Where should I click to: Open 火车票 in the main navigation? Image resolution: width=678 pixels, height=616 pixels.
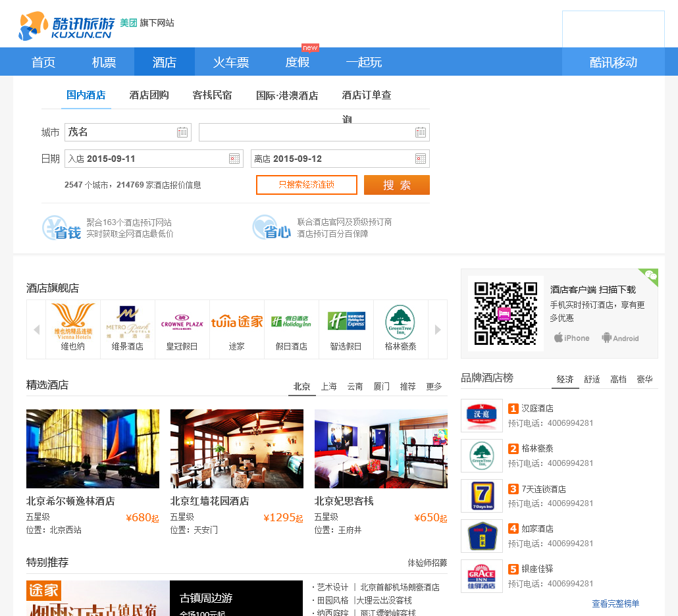[231, 63]
